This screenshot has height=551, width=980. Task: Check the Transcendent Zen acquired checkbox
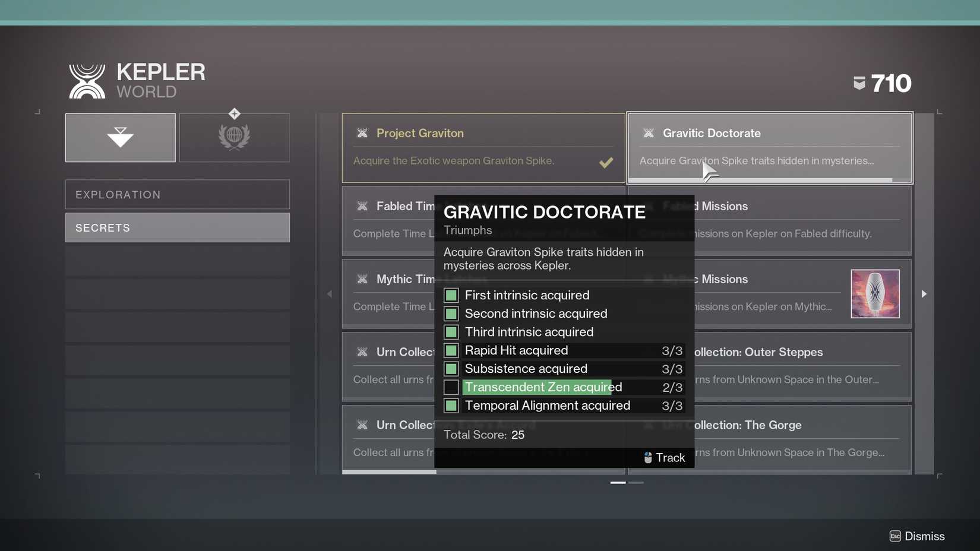point(451,387)
